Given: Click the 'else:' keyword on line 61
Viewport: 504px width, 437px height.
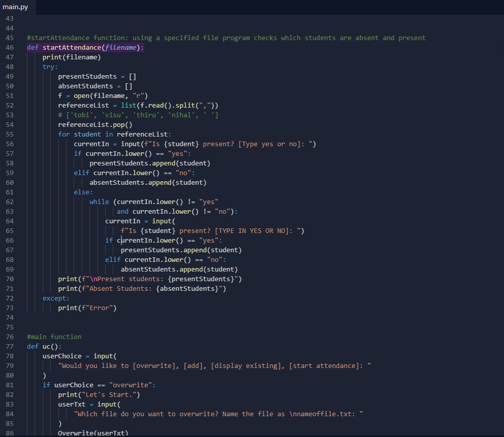Looking at the screenshot, I should (x=83, y=192).
